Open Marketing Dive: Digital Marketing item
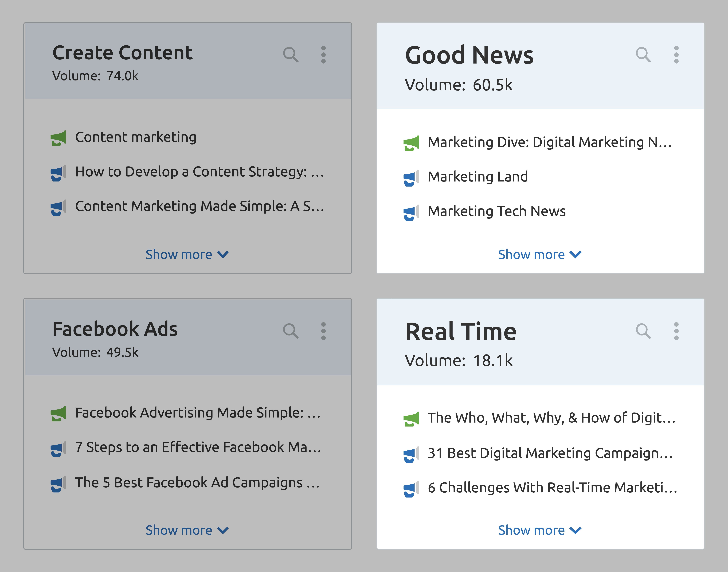 550,142
